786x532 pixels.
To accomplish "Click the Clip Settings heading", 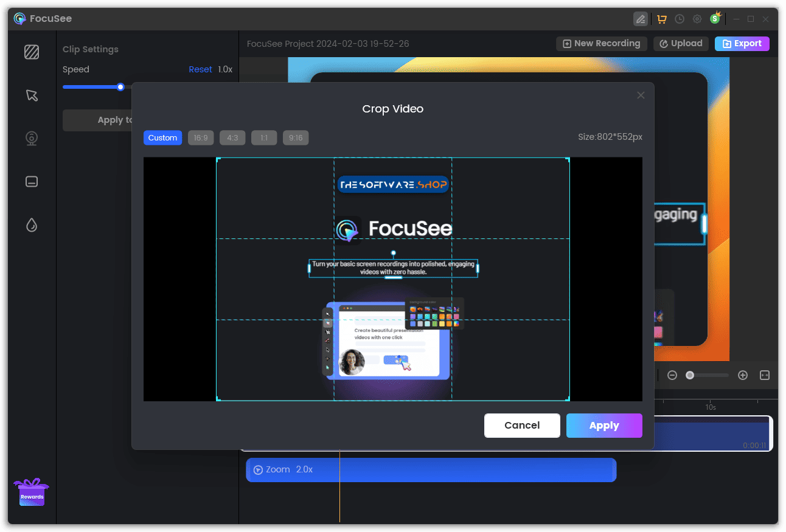I will tap(91, 49).
